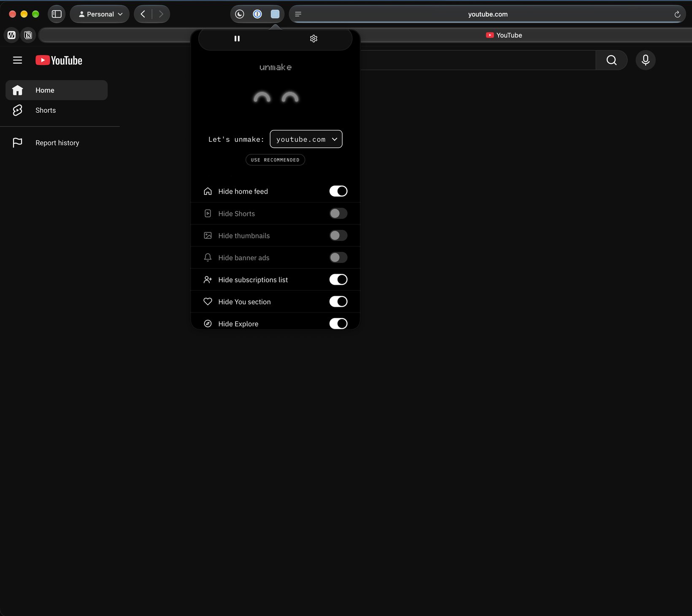Screen dimensions: 692x616
Task: Select Home in YouTube sidebar
Action: [x=57, y=90]
